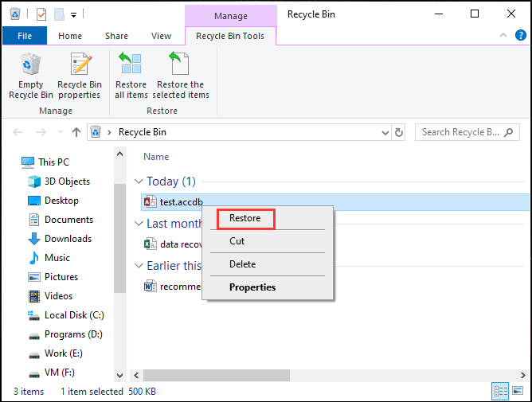Open Recycle Bin properties
Screen dimensions: 532x402
click(x=80, y=76)
